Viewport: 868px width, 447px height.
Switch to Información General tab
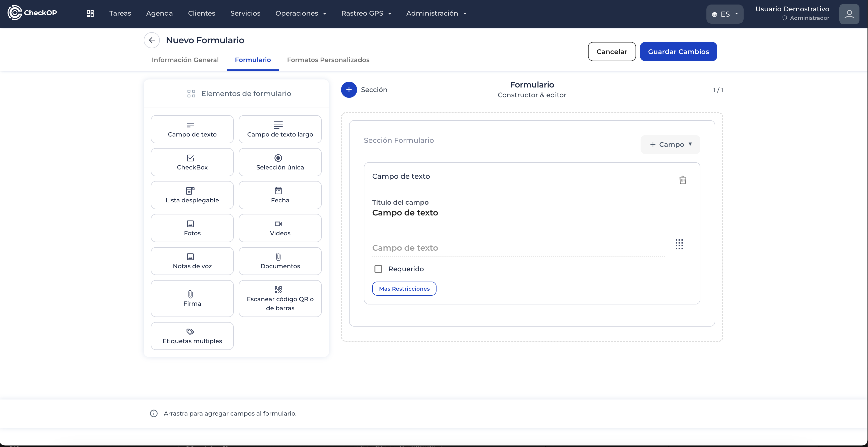tap(185, 60)
